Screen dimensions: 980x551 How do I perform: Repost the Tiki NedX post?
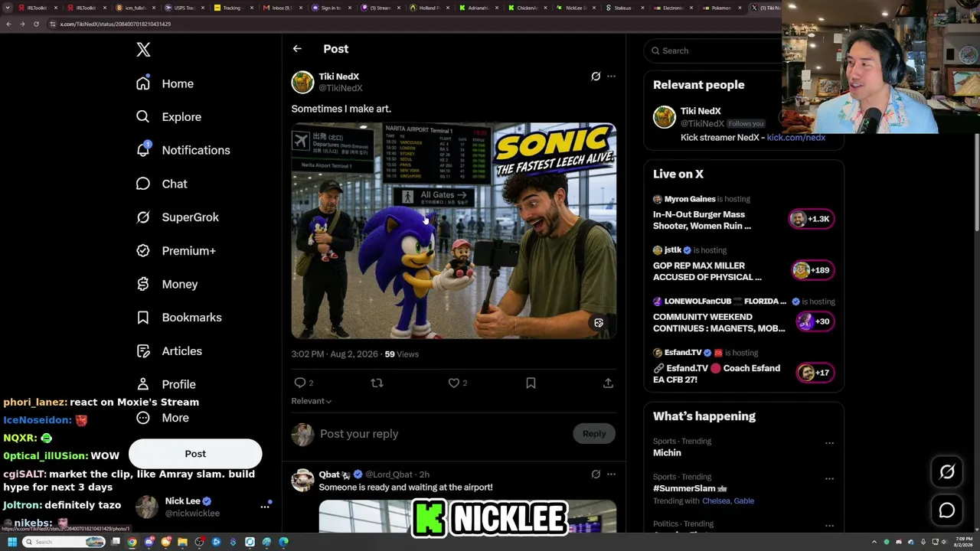377,383
